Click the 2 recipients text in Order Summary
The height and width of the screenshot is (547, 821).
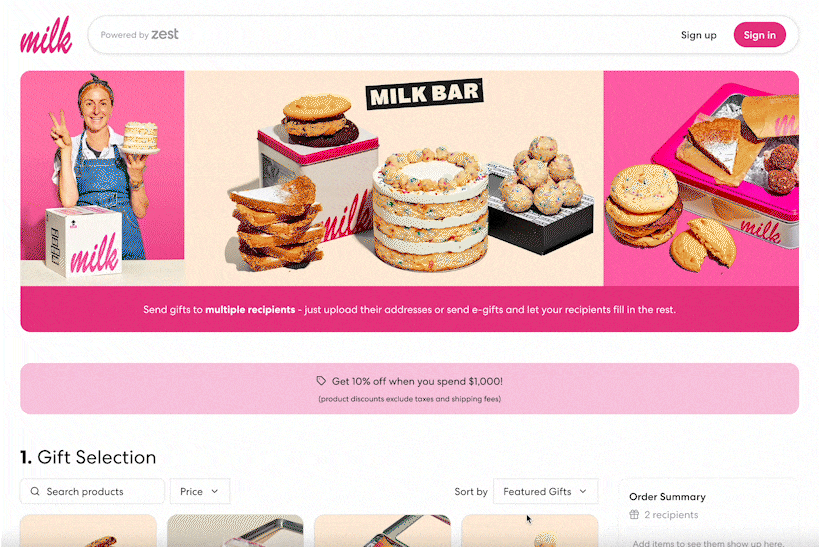click(671, 515)
